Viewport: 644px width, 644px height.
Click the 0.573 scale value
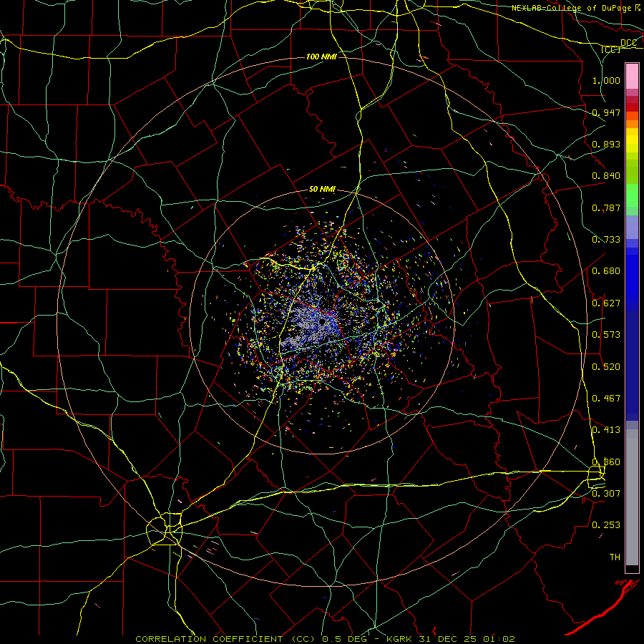point(606,334)
